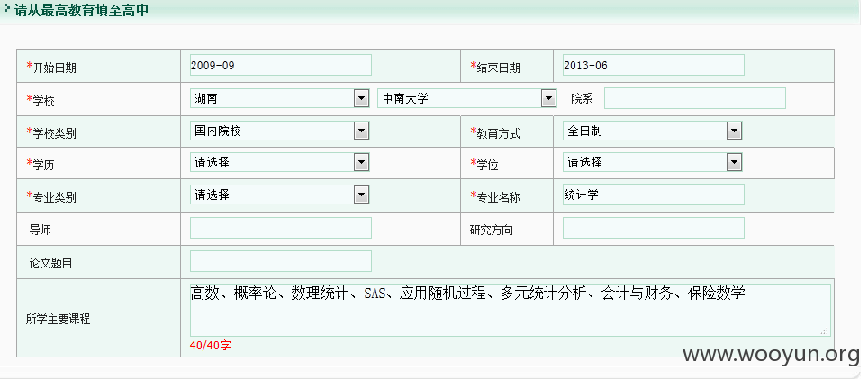Click the empty 院系 input field

[x=695, y=98]
